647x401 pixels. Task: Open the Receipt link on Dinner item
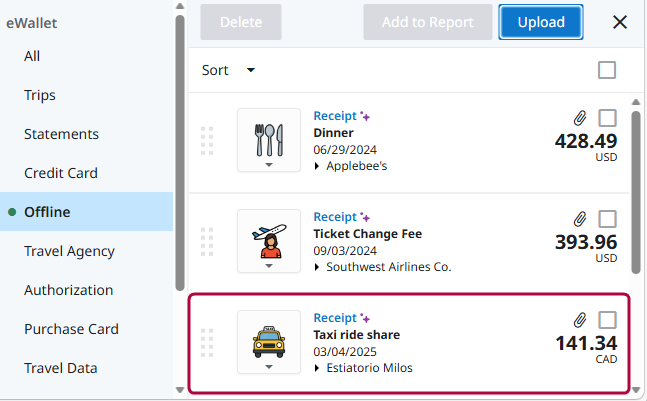point(335,116)
